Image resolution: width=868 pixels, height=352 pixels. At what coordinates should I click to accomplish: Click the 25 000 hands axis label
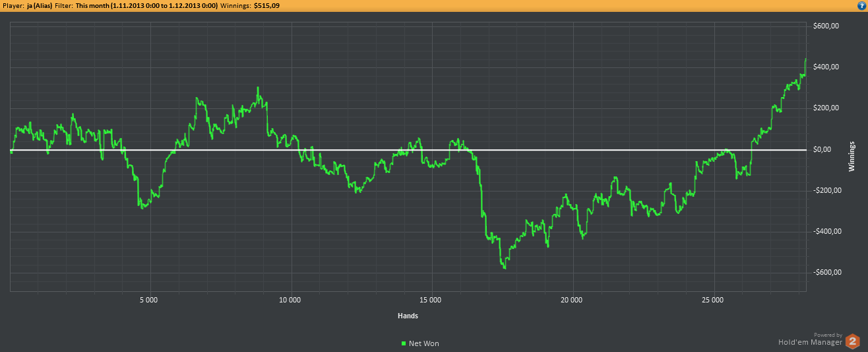pos(712,300)
